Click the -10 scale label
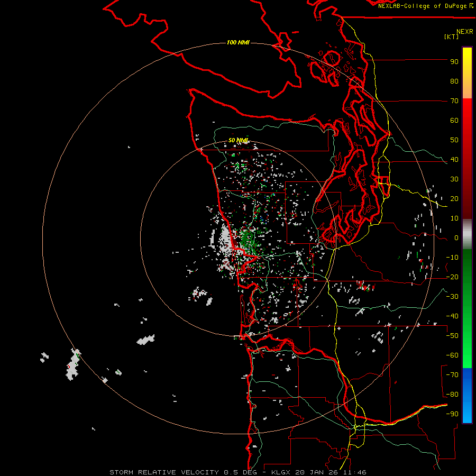The image size is (476, 476). (x=452, y=258)
